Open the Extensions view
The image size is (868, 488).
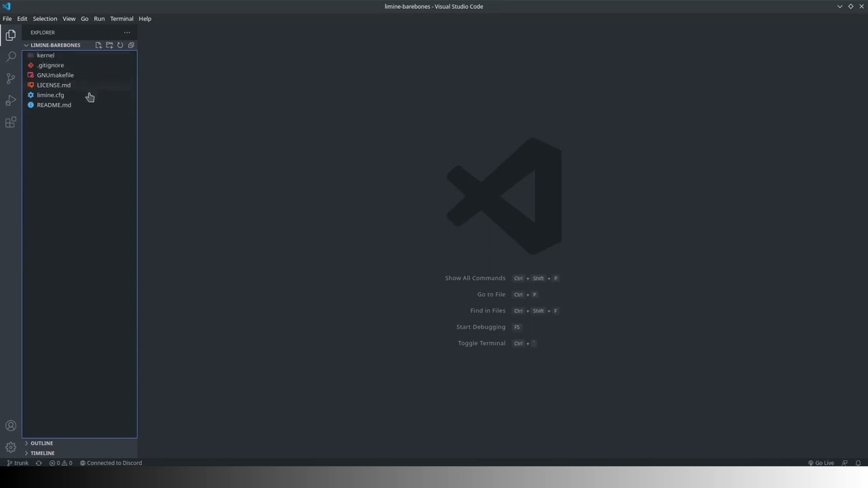(11, 123)
